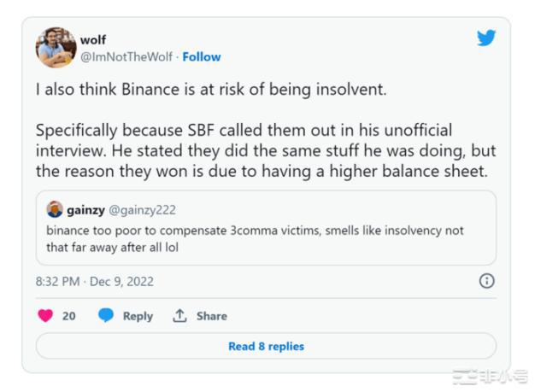Click gainzy's small avatar in quoted tweet
Screen dimensions: 535x392
(x=55, y=210)
